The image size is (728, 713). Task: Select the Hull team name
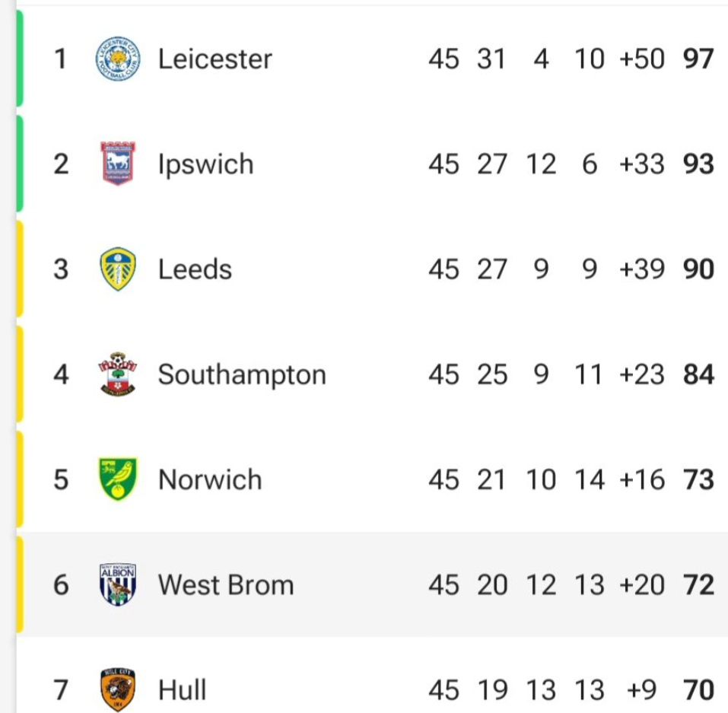coord(182,690)
